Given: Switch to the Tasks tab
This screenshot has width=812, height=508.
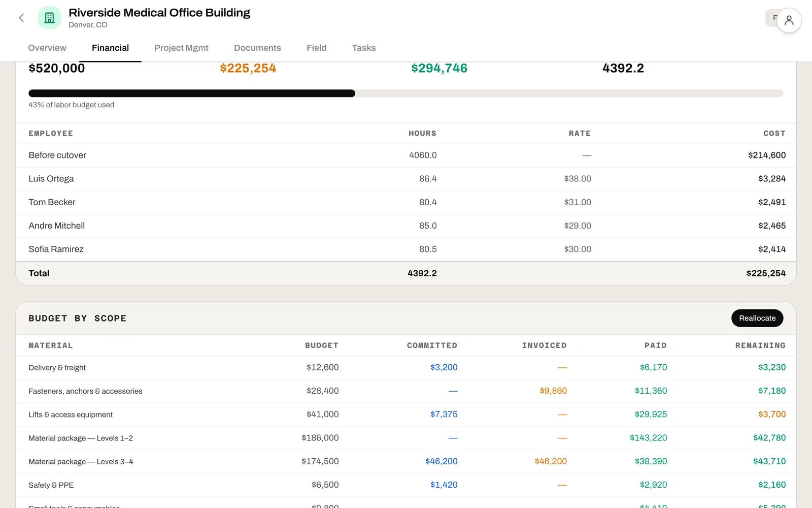Looking at the screenshot, I should tap(364, 48).
